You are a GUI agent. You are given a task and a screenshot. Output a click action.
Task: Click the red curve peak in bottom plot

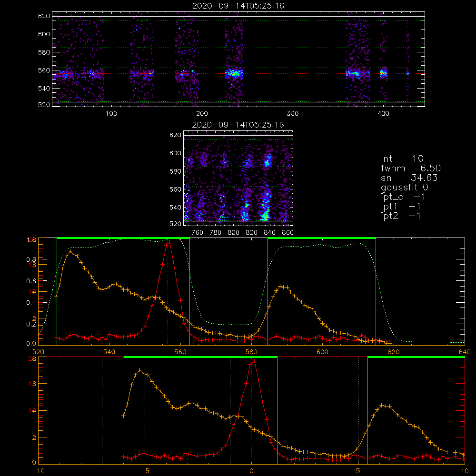tap(254, 361)
